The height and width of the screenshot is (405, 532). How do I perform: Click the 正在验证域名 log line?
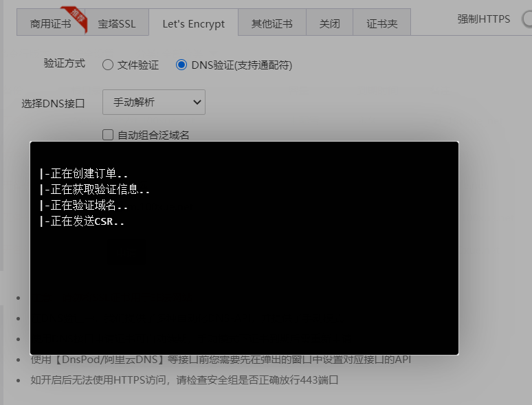tap(84, 206)
